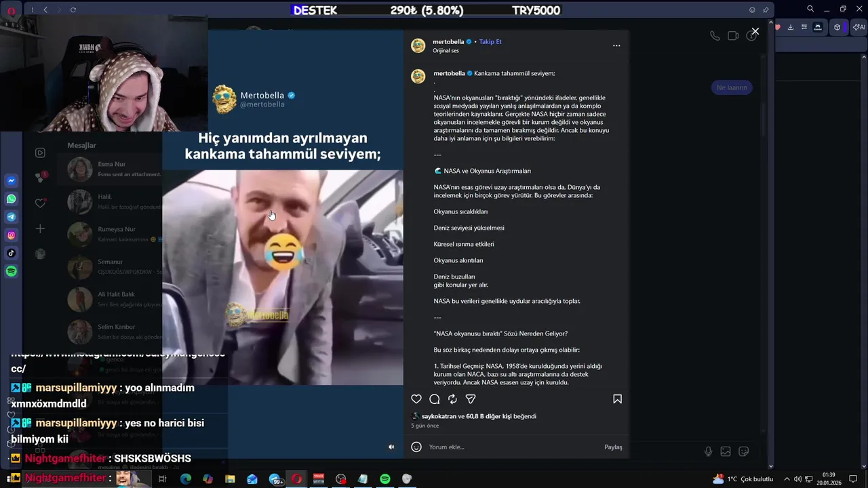Pin the tab using the pushpin icon

(766, 10)
